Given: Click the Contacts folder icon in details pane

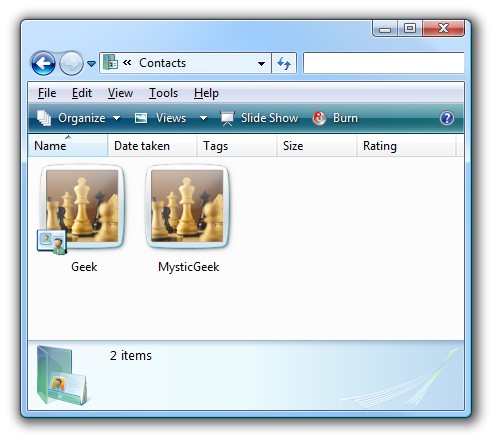Looking at the screenshot, I should tap(62, 375).
